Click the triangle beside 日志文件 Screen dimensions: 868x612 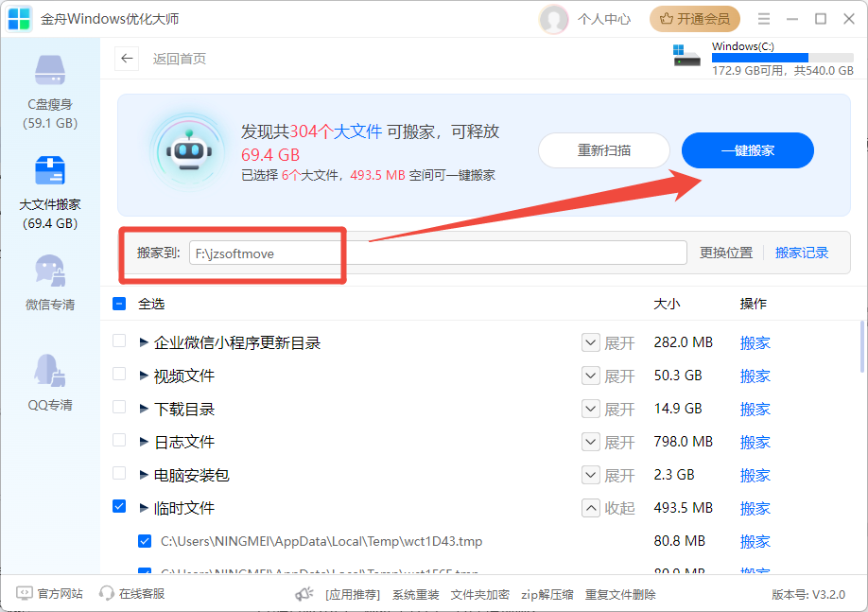(x=144, y=442)
